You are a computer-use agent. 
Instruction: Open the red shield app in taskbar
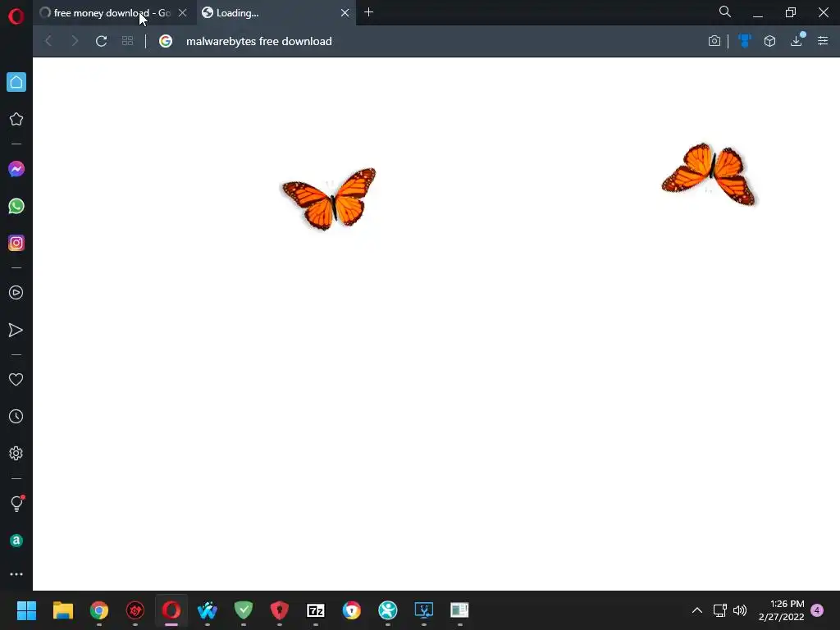[280, 610]
